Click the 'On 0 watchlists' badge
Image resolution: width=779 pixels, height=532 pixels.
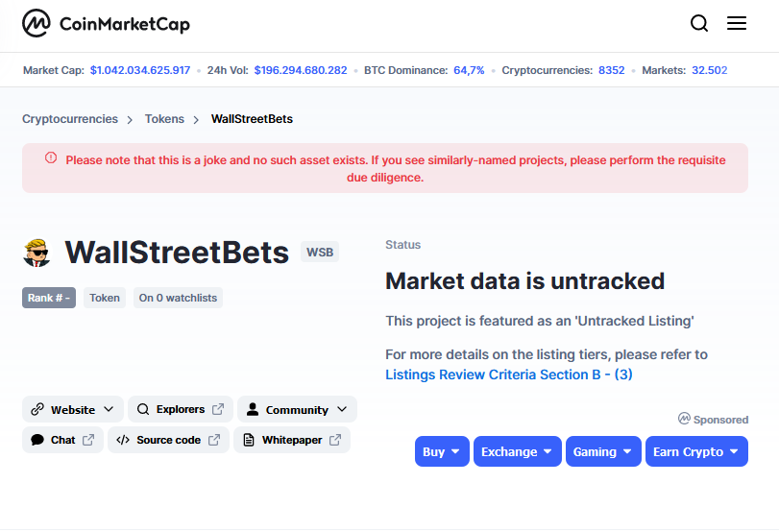coord(178,298)
